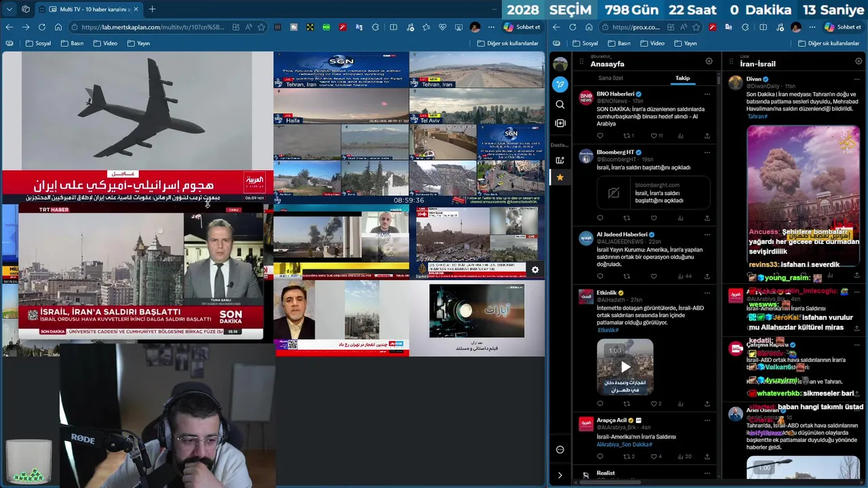Add Multi TV page to favorites star

[x=261, y=27]
